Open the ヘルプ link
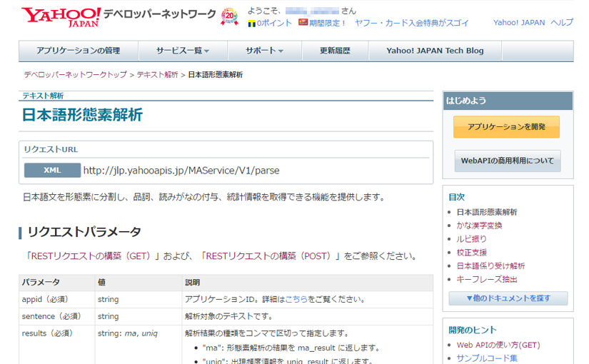Screen dimensions: 589x364 tap(562, 23)
